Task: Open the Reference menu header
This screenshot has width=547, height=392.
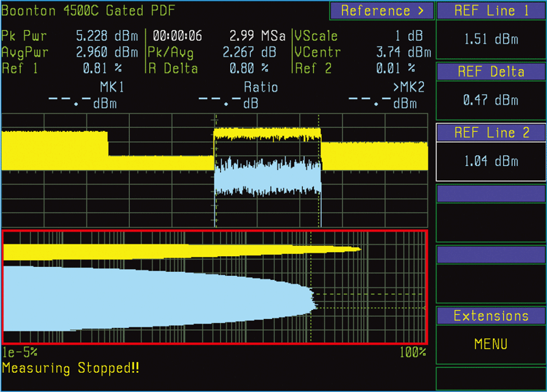Action: (381, 10)
